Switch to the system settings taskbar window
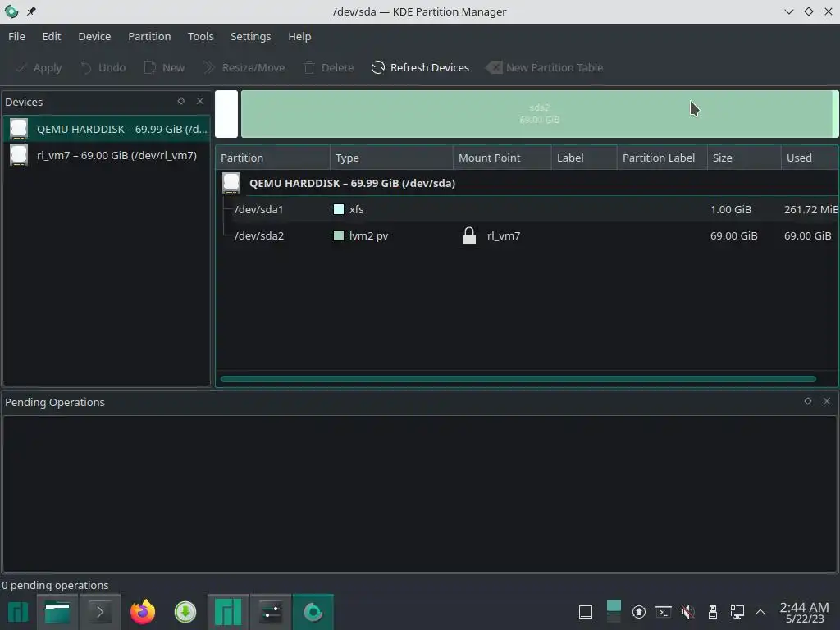The width and height of the screenshot is (840, 630). [271, 612]
